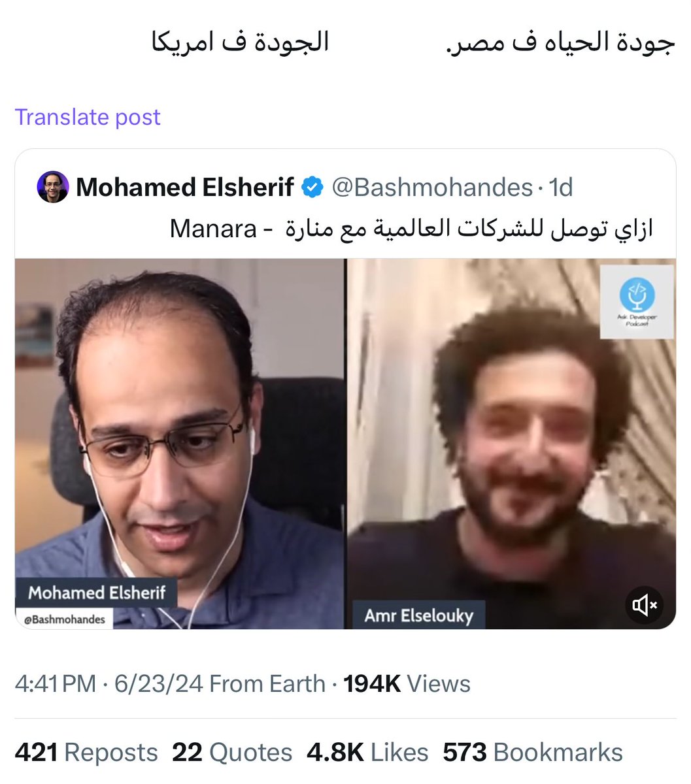Viewport: 691px width, 784px height.
Task: Unmute the video with the speaker icon
Action: point(644,606)
